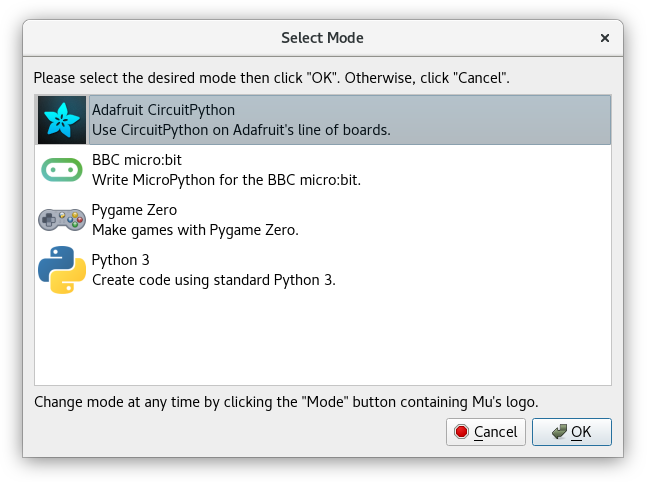
Task: Click the Select Mode title bar
Action: click(323, 38)
